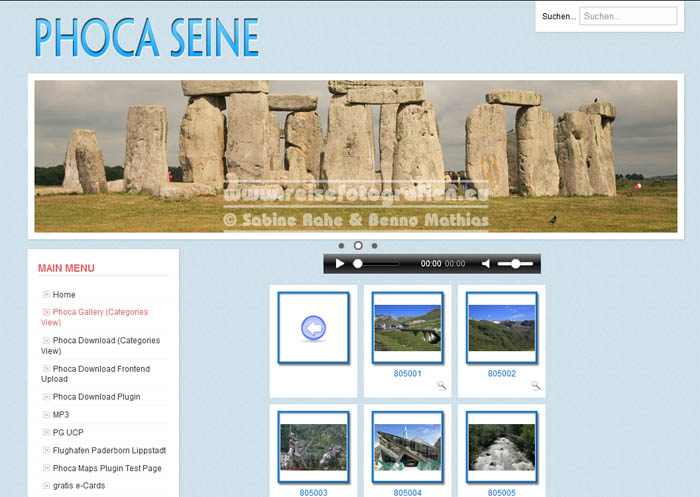
Task: Click the Phoca Seine site logo
Action: (146, 38)
